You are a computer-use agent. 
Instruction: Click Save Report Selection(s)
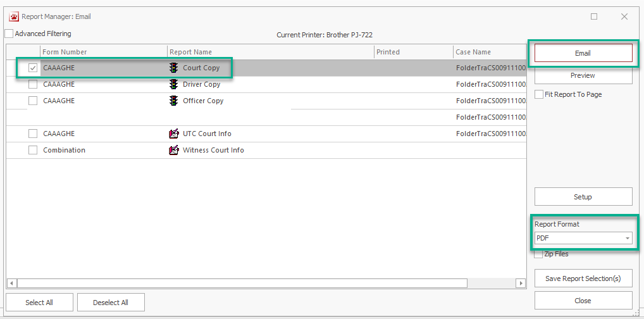click(583, 278)
